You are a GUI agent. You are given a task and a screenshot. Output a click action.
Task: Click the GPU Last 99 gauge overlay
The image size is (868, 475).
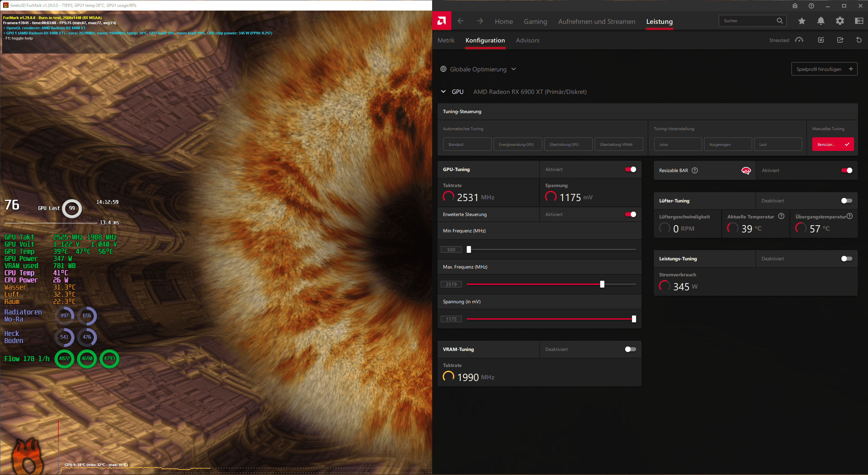[x=72, y=208]
